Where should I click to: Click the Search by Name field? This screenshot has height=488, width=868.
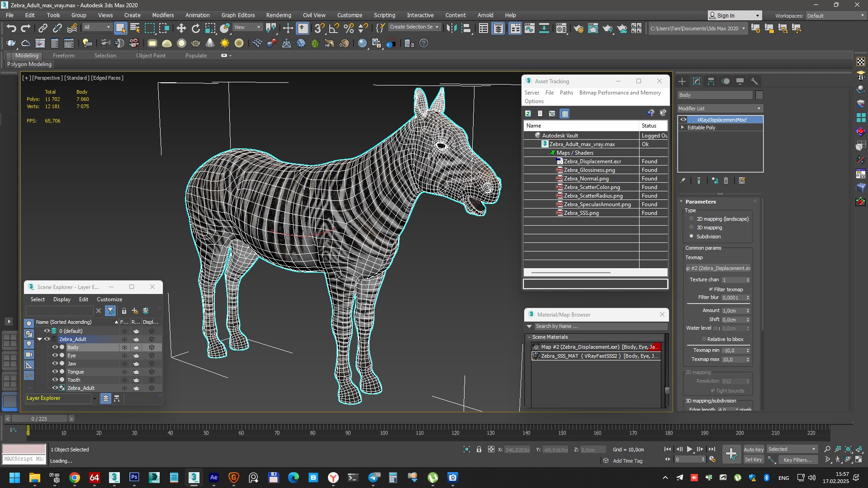[601, 326]
